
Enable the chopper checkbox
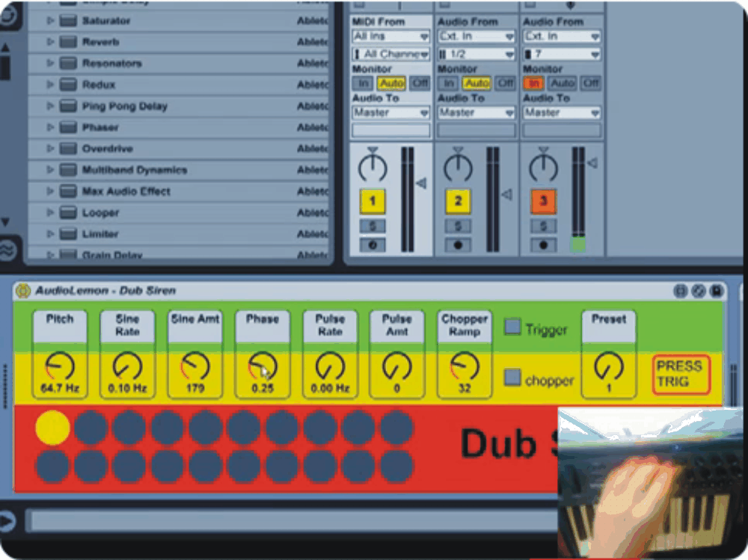pos(512,378)
